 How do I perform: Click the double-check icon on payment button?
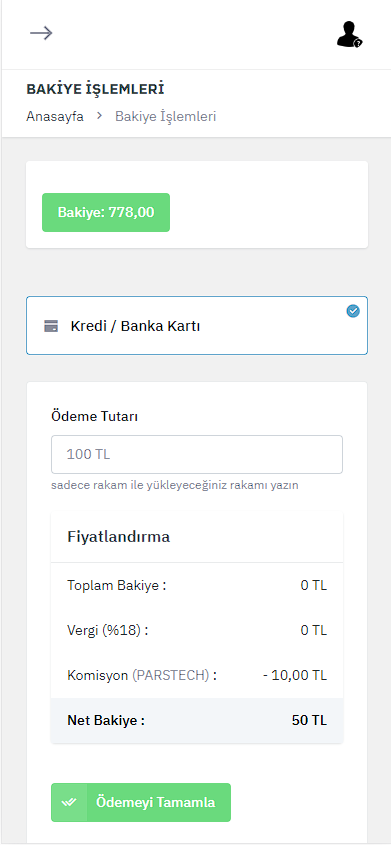point(69,802)
